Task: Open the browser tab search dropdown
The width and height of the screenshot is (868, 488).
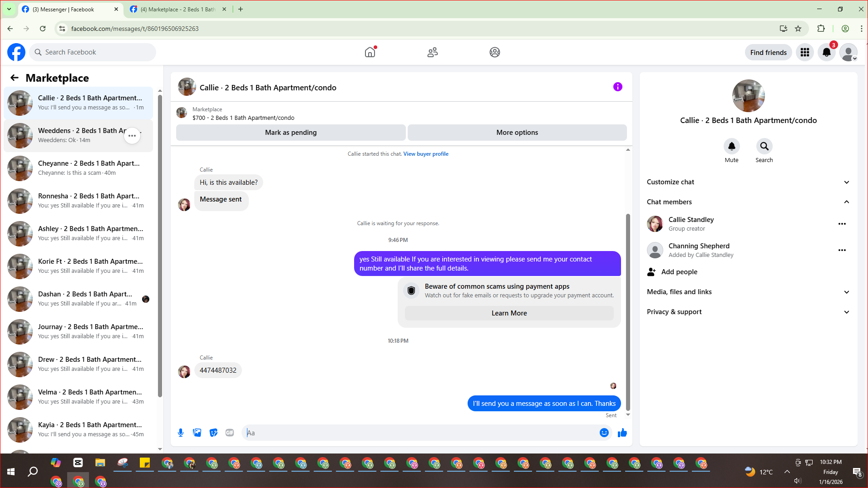Action: click(9, 9)
